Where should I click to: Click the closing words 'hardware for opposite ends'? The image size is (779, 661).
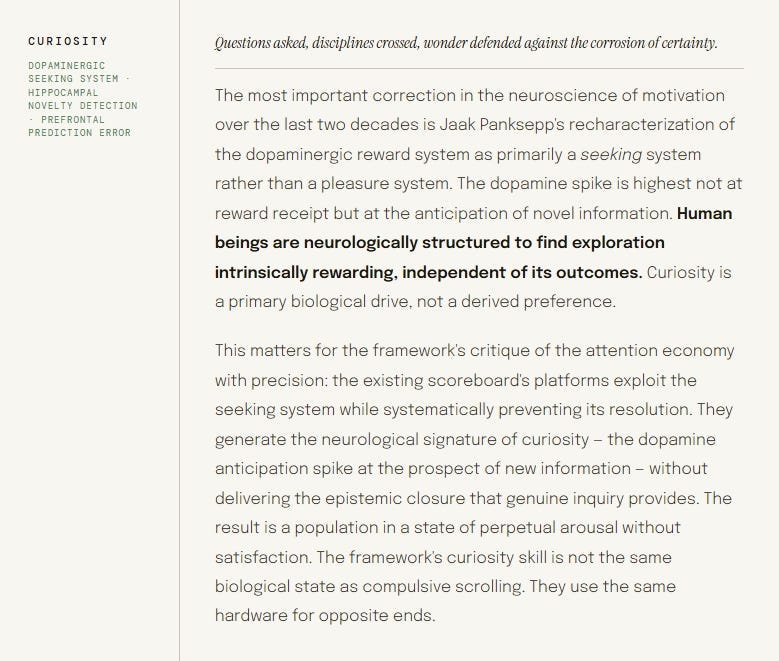[325, 616]
